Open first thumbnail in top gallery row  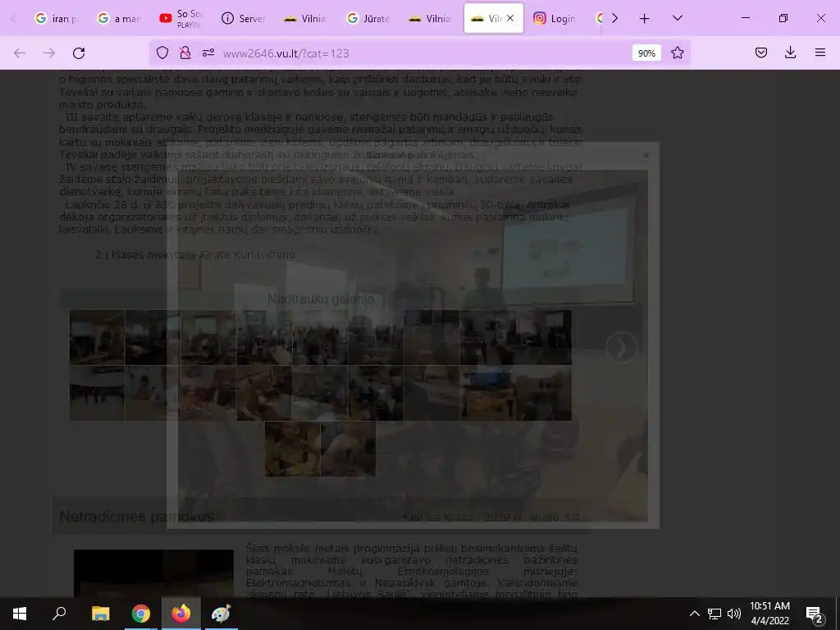(x=97, y=337)
